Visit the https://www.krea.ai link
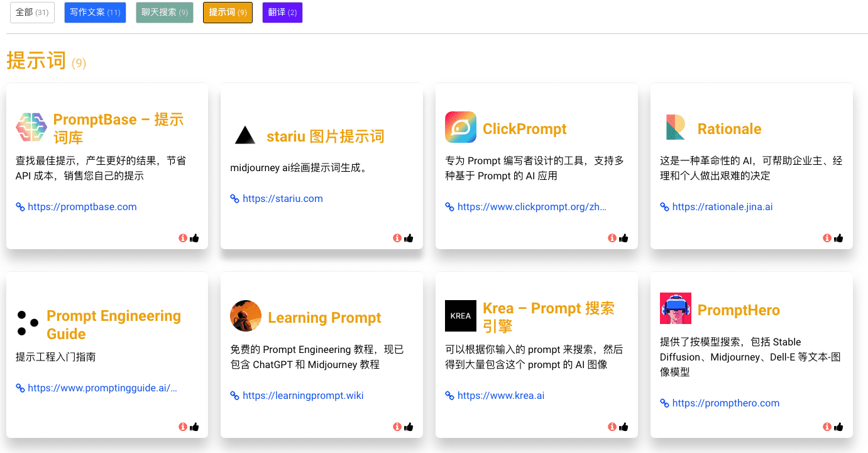The width and height of the screenshot is (868, 453). coord(501,395)
